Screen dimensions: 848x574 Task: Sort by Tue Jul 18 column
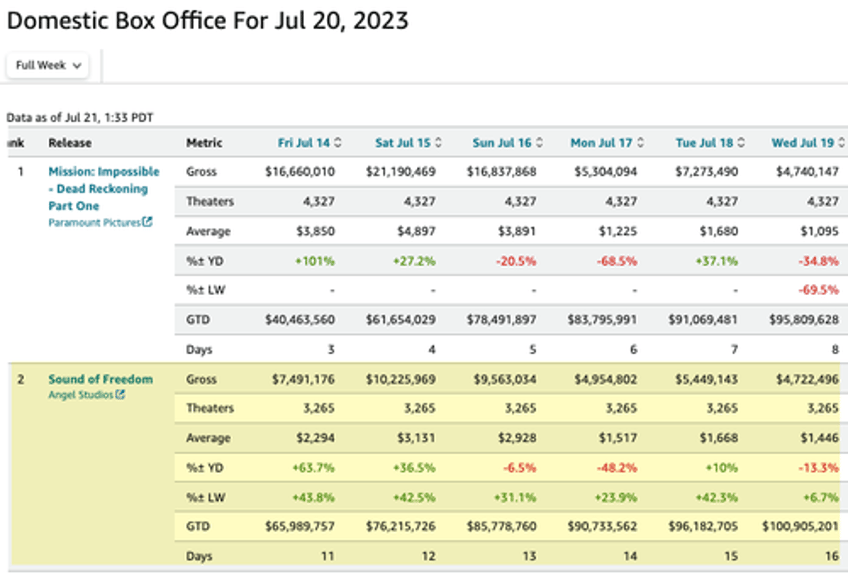click(704, 143)
